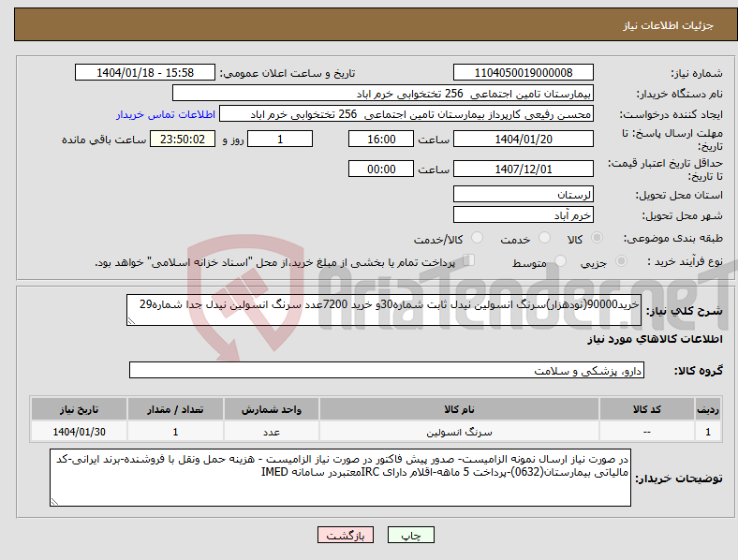
Task: Click the need number field 1104050019000008
Action: click(524, 72)
